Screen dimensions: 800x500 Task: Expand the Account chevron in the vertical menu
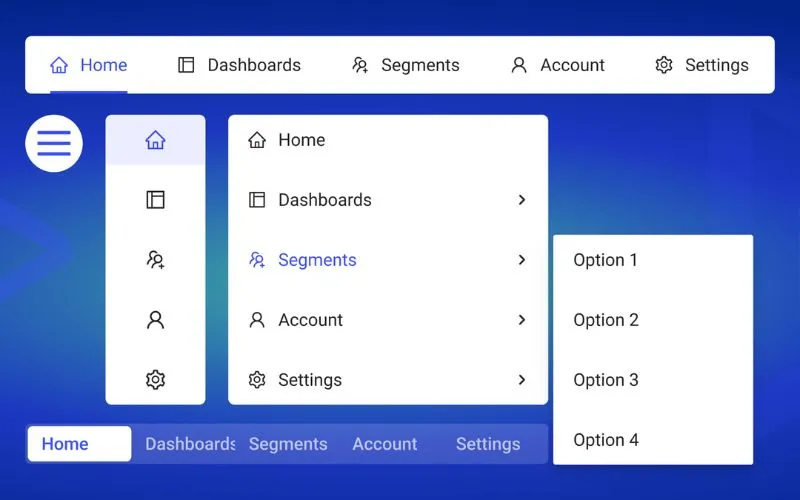point(521,320)
